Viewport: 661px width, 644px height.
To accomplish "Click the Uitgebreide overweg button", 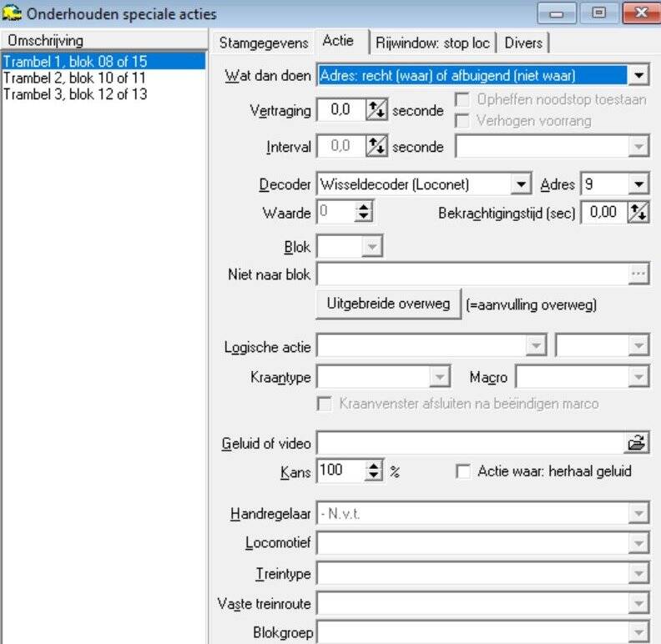I will pos(388,304).
